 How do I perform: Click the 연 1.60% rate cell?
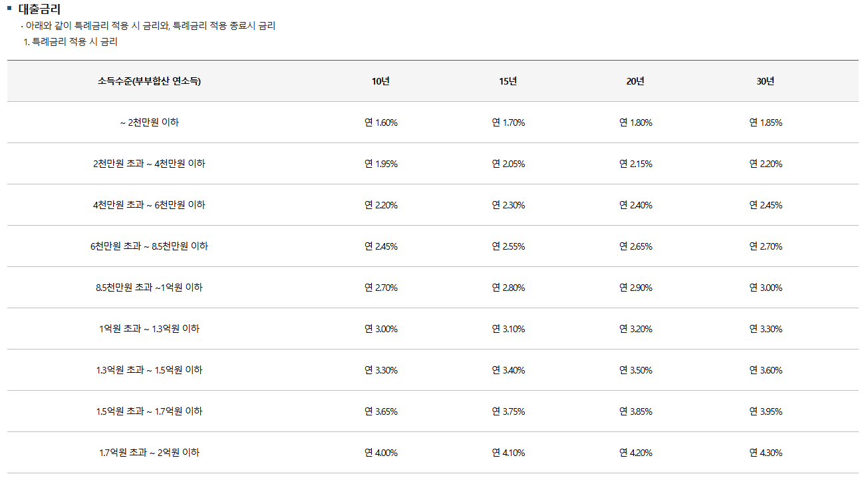click(381, 122)
